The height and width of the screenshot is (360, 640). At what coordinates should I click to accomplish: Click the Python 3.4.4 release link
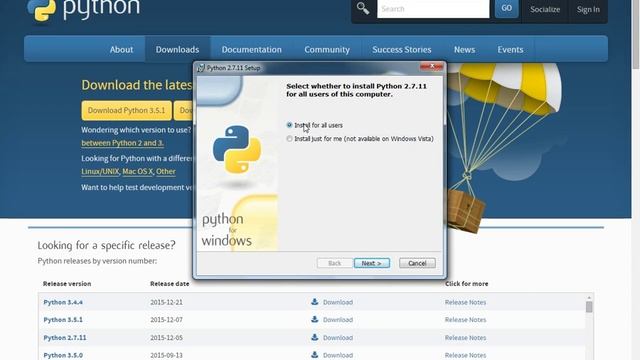coord(63,302)
